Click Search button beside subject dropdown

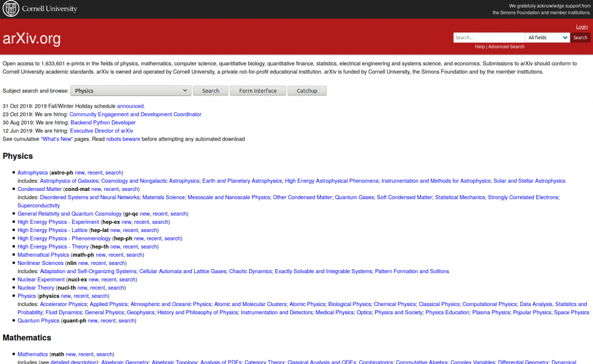coord(211,91)
